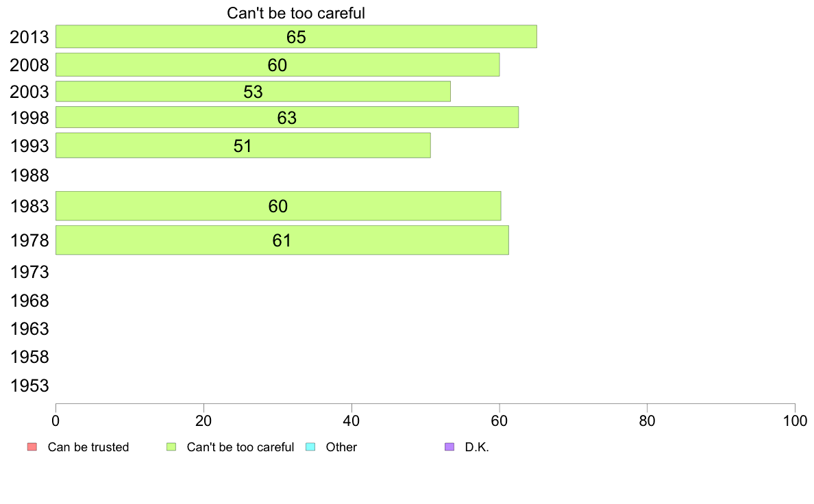Click the 1953 year label
The height and width of the screenshot is (504, 814).
tap(29, 386)
